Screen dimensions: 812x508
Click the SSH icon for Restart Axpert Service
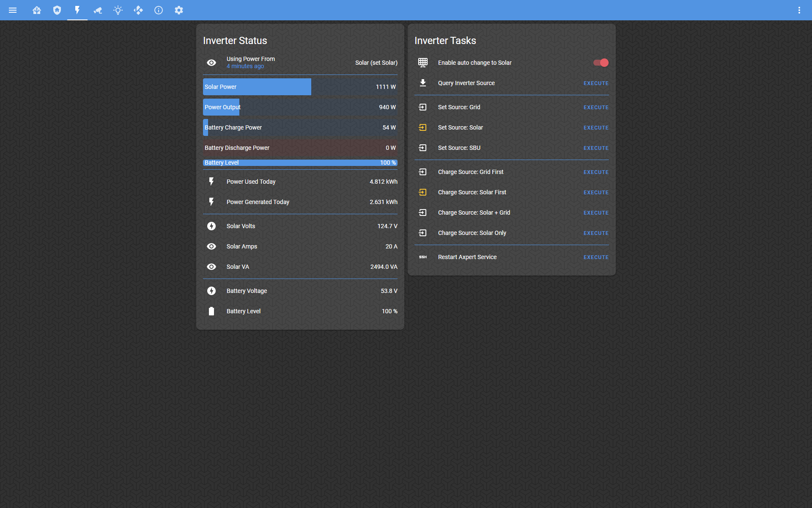(x=422, y=257)
